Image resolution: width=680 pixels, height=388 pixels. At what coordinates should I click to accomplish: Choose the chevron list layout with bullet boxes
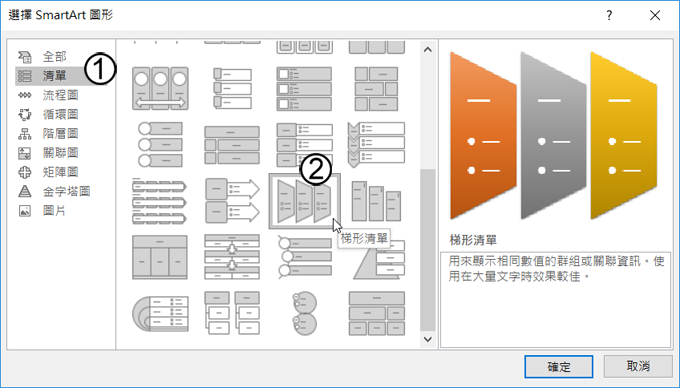[x=376, y=145]
